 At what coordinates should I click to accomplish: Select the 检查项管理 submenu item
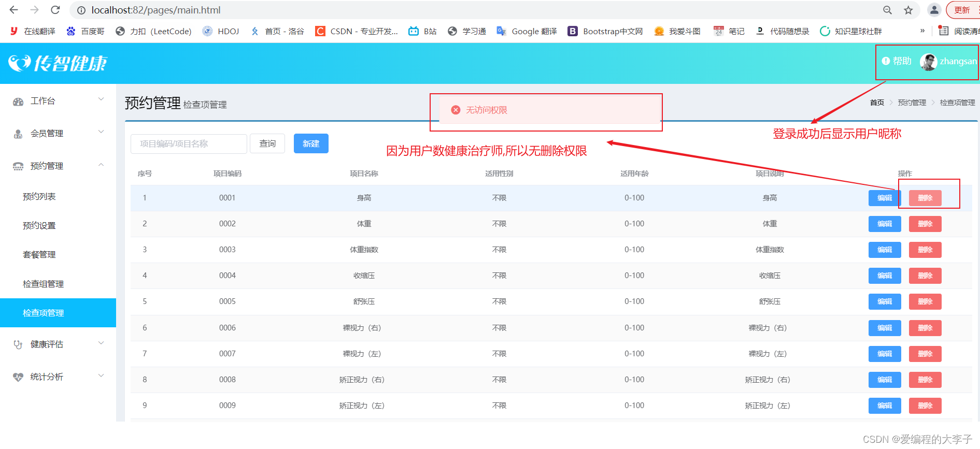click(x=58, y=313)
